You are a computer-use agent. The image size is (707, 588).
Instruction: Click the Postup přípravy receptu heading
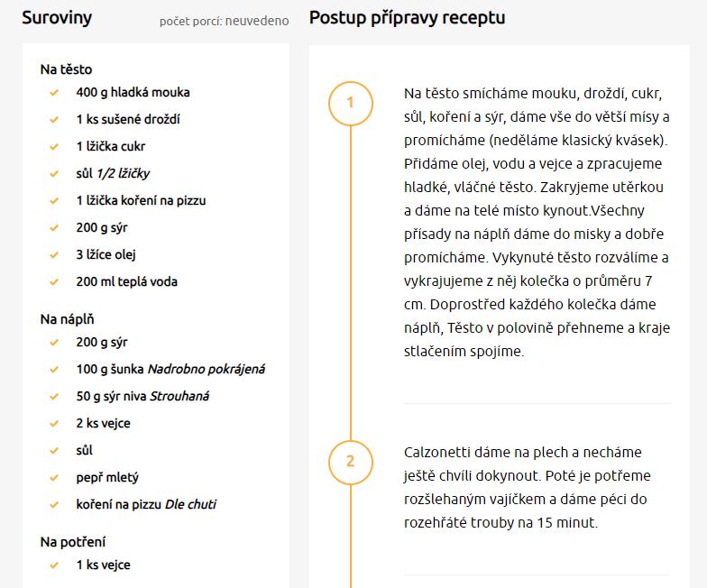(x=407, y=18)
